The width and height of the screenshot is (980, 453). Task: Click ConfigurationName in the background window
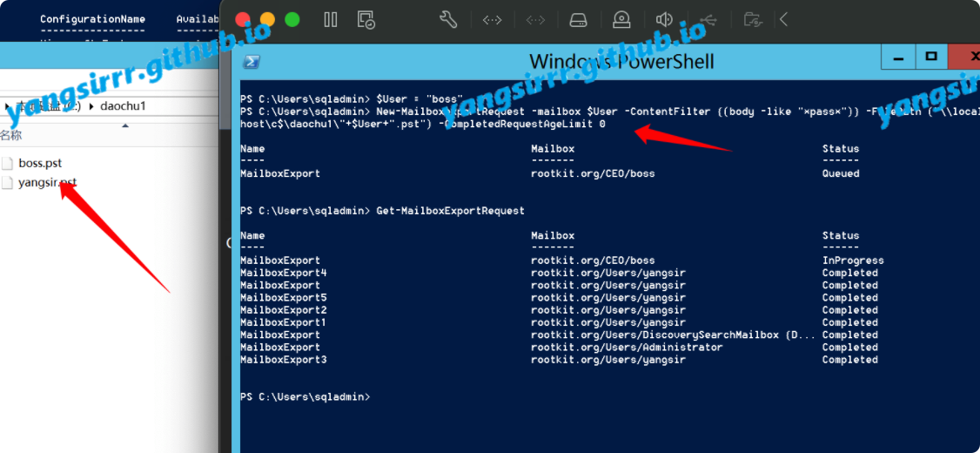pos(92,19)
